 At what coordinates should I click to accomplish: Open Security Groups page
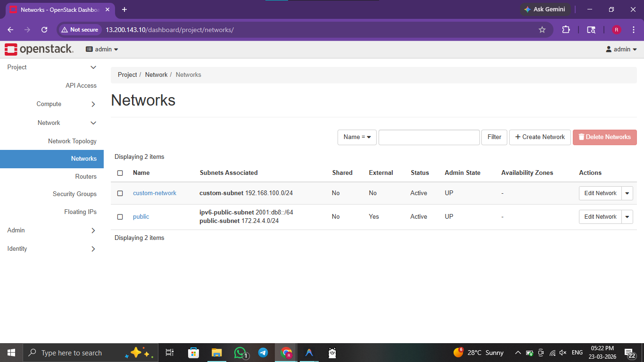[74, 194]
